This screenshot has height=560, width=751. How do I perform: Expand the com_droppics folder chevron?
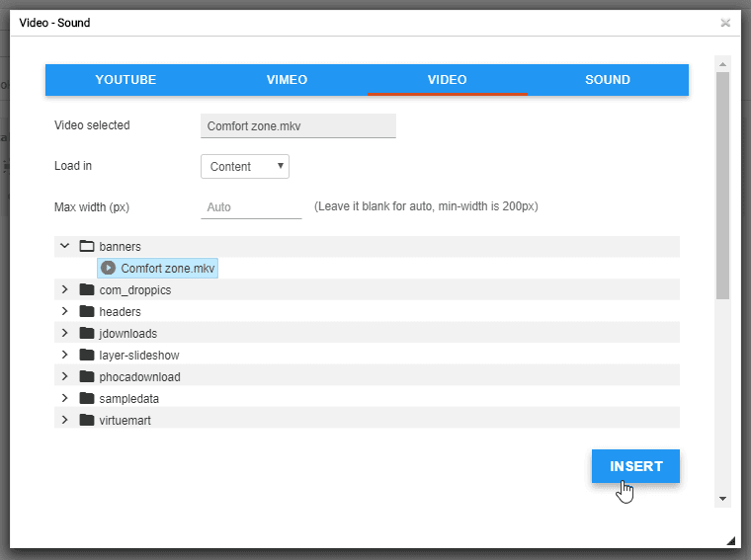pyautogui.click(x=64, y=289)
